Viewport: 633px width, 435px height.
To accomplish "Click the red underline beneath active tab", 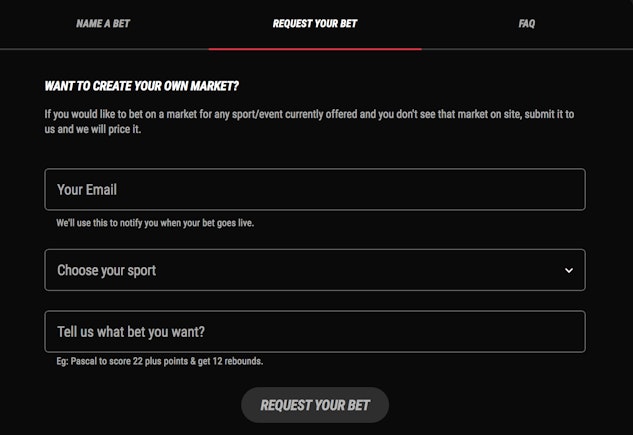I will [x=315, y=48].
